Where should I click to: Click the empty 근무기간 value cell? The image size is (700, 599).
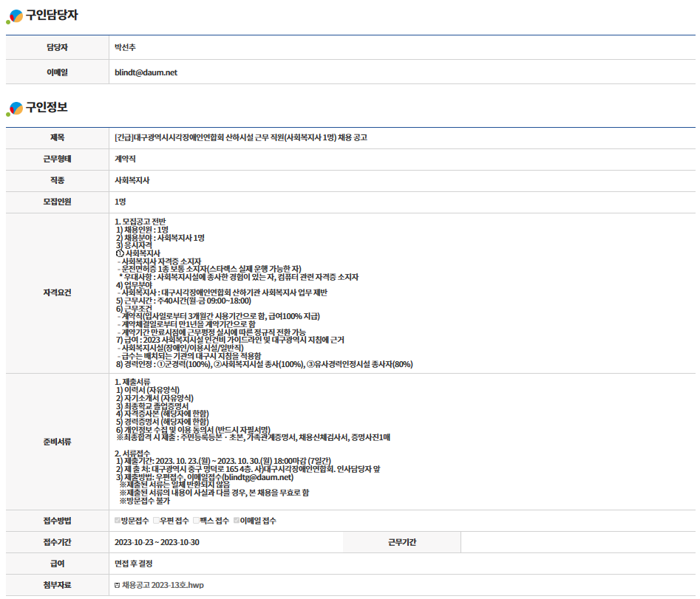coord(577,542)
